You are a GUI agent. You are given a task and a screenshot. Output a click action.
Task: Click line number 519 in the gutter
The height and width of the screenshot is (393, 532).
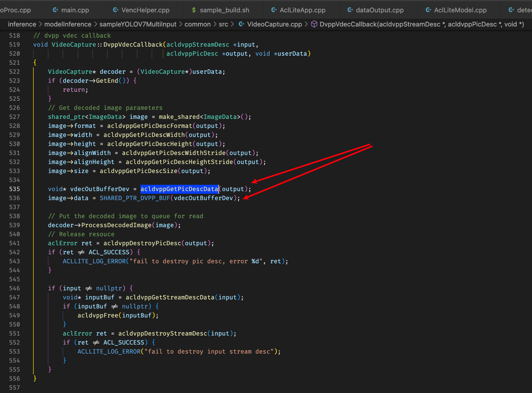pyautogui.click(x=14, y=45)
